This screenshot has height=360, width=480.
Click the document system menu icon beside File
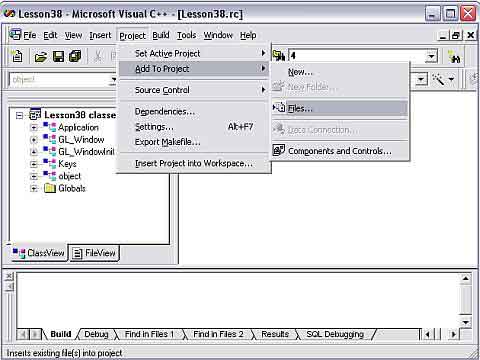(15, 35)
